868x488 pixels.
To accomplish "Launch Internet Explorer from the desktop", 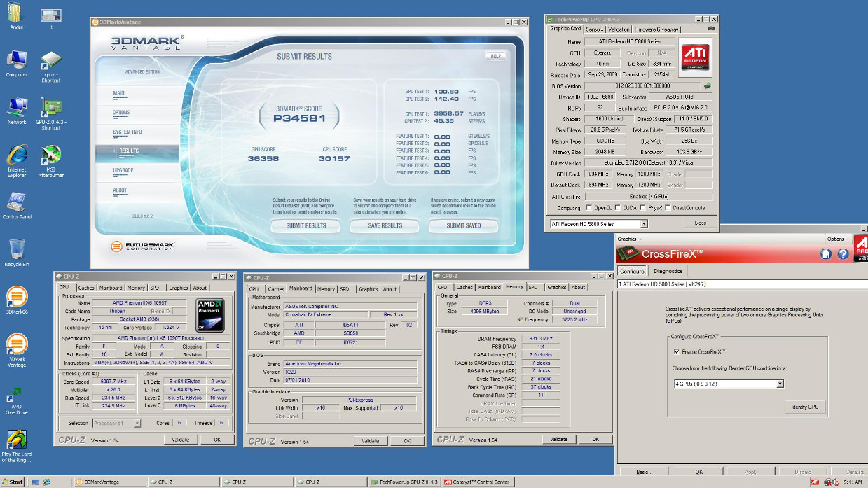I will (16, 155).
